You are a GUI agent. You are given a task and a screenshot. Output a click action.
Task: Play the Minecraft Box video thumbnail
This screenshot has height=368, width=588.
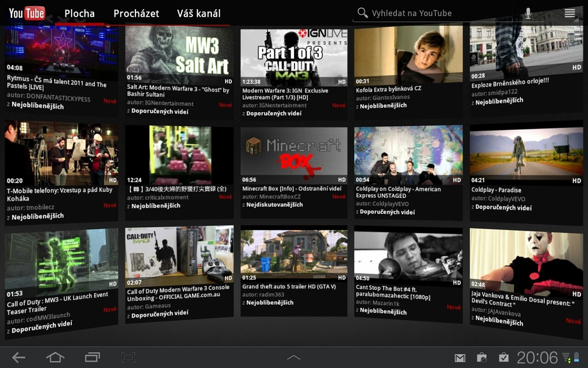[x=293, y=151]
